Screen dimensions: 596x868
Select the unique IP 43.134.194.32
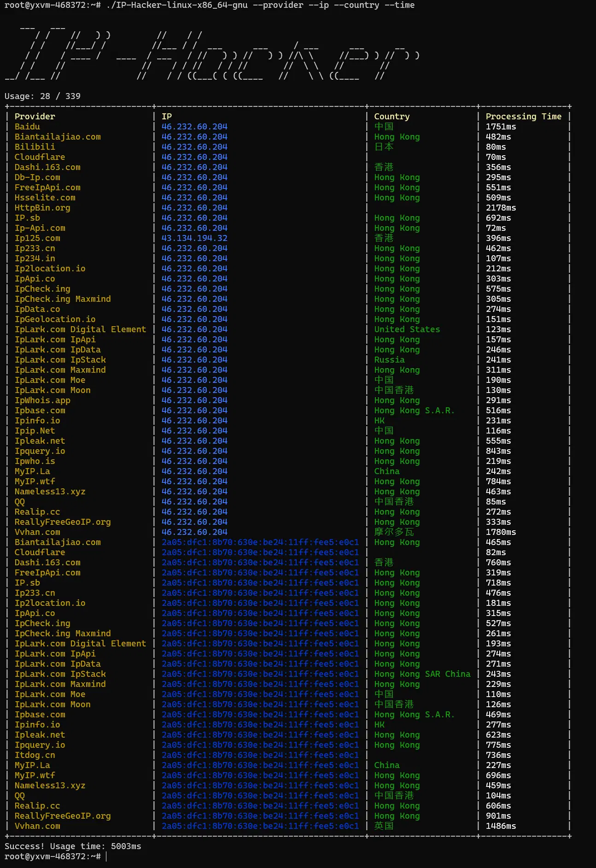(194, 238)
